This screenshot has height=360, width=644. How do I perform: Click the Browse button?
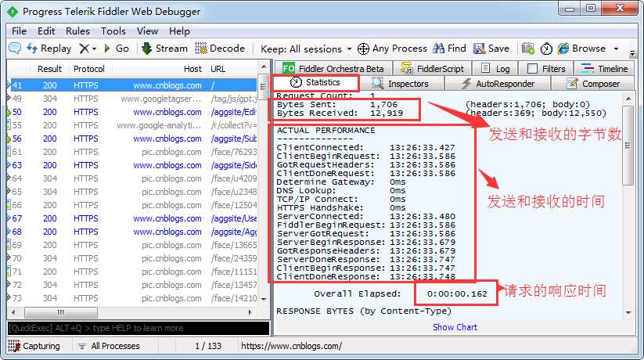[581, 49]
